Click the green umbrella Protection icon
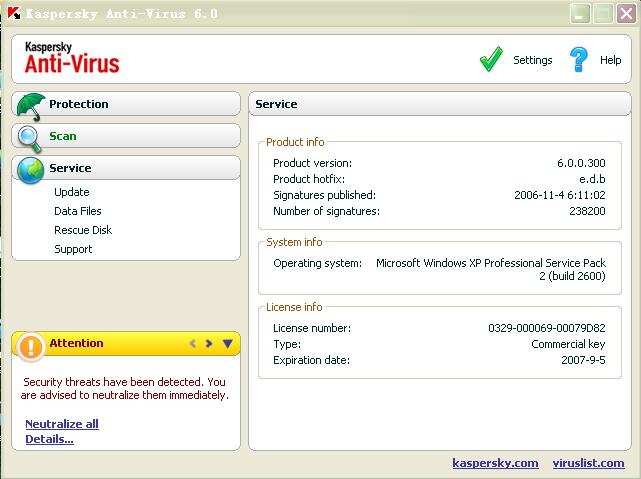Viewport: 641px width, 479px height. point(31,106)
